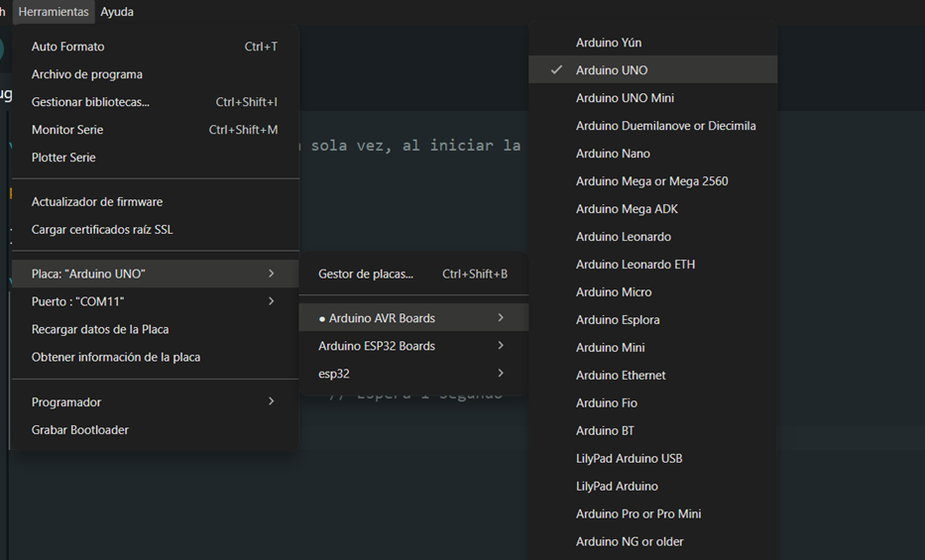
Task: Open the Ayuda menu
Action: [x=117, y=12]
